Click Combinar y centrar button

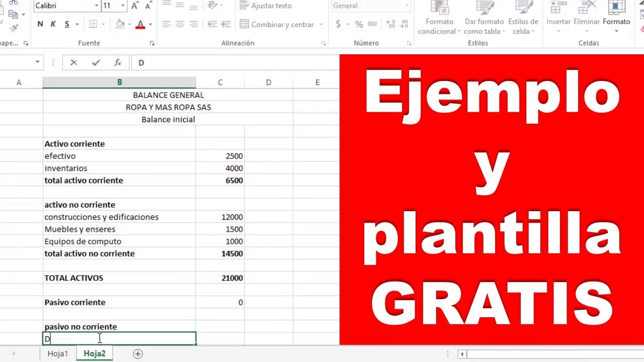point(277,24)
